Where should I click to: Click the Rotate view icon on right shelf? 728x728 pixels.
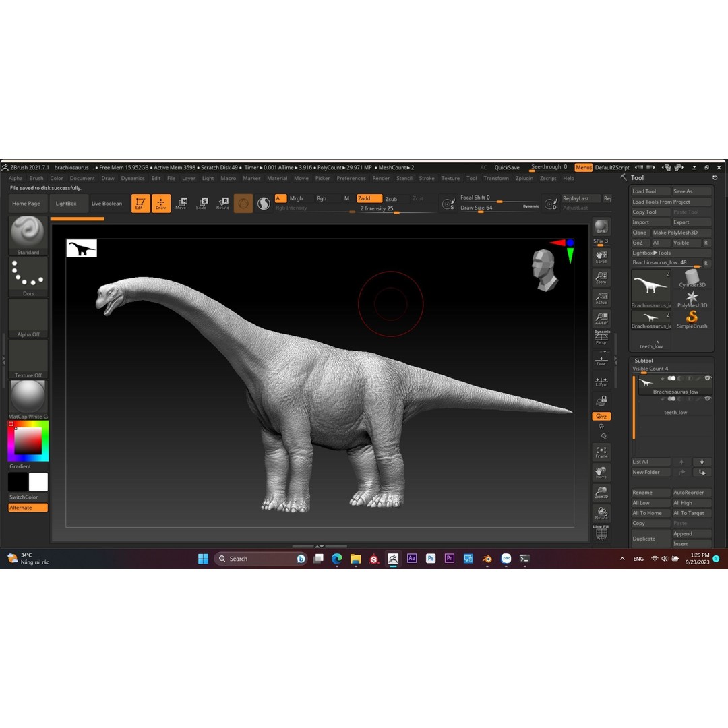(601, 513)
